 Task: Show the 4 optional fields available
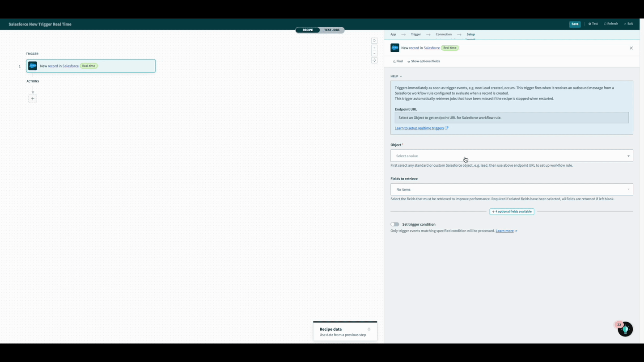pyautogui.click(x=511, y=211)
